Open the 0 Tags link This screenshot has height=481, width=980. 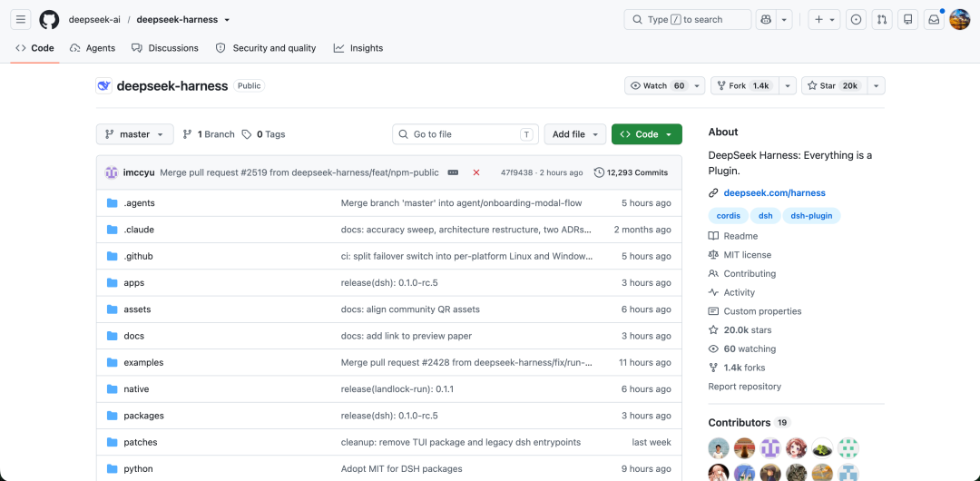264,134
